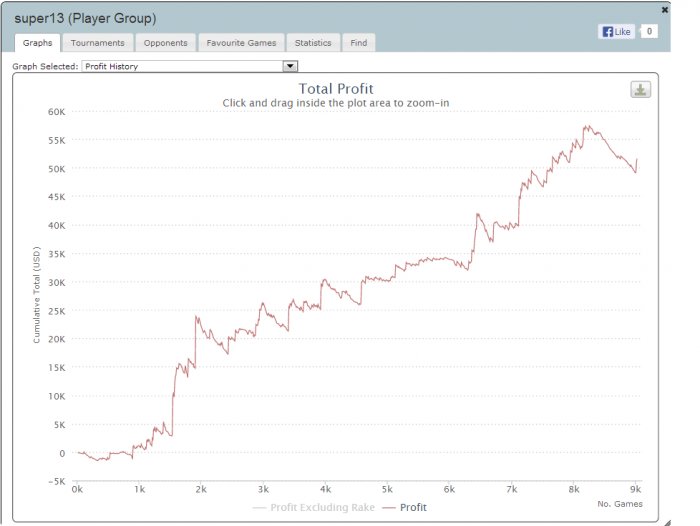Click the Profit legend red line marker
The width and height of the screenshot is (700, 526).
389,508
